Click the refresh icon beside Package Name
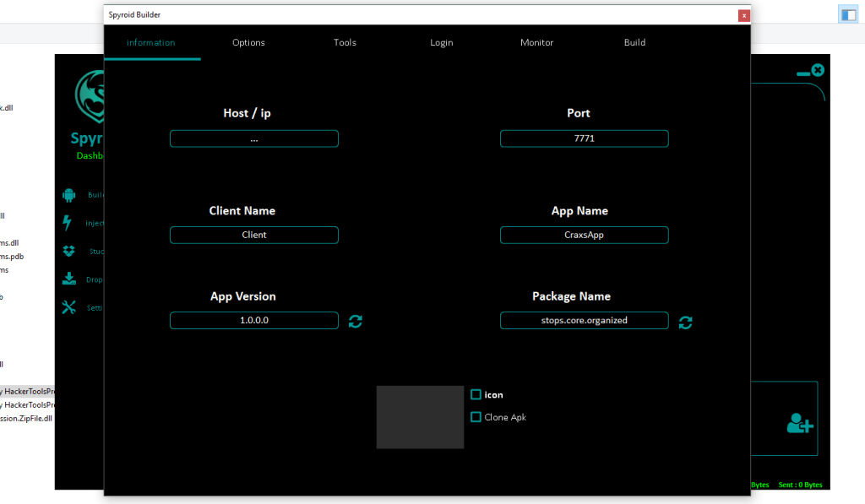865x504 pixels. (x=686, y=322)
